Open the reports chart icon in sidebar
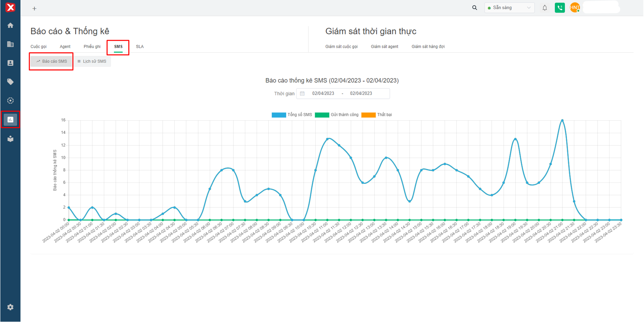This screenshot has height=322, width=644. pyautogui.click(x=10, y=120)
